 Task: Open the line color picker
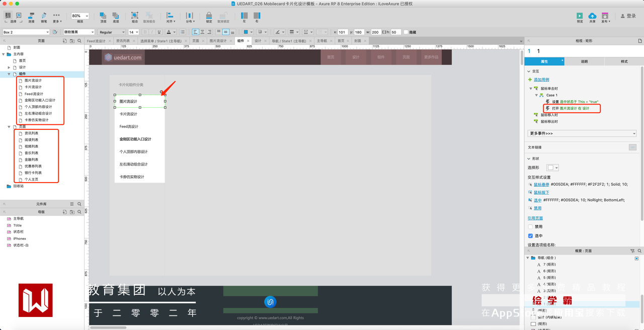click(279, 32)
